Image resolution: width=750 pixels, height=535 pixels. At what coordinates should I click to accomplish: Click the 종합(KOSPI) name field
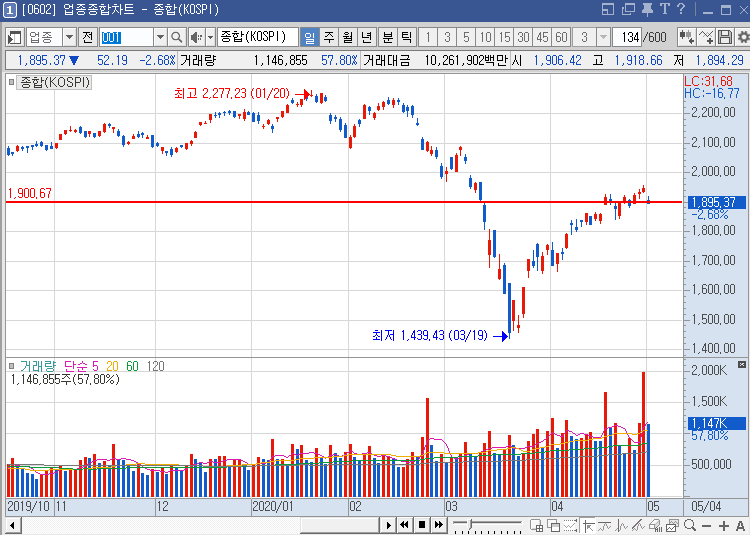tap(258, 37)
